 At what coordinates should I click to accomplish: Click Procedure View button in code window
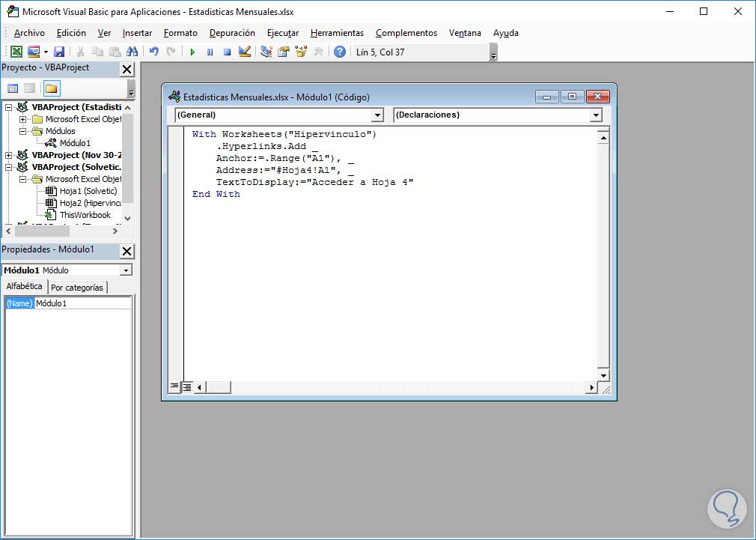[174, 387]
